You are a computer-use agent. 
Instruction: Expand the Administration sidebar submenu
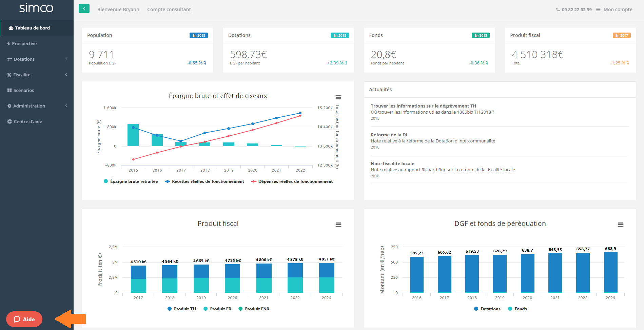click(x=37, y=106)
